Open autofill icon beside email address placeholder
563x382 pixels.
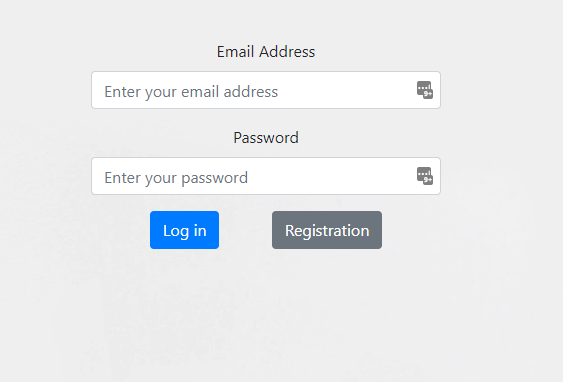pyautogui.click(x=425, y=90)
